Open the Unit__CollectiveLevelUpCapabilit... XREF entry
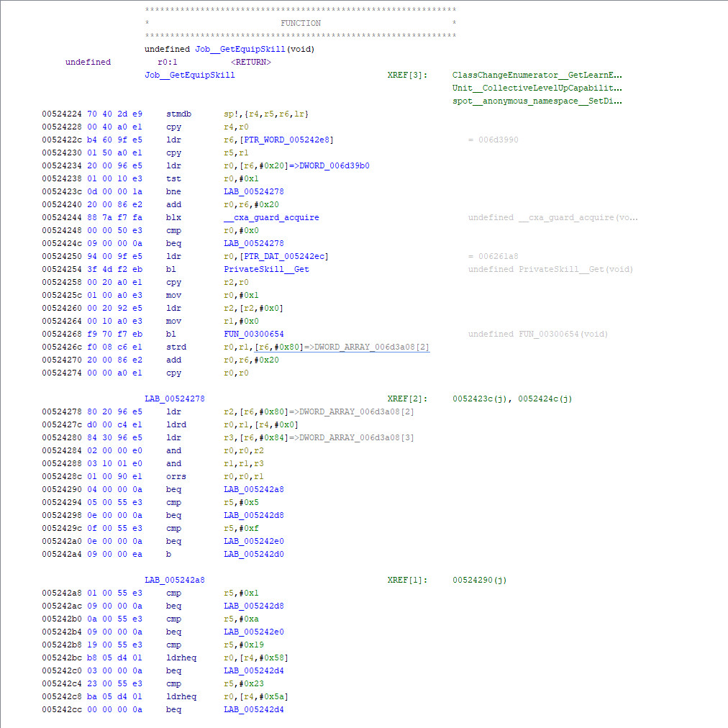728x728 pixels. (x=537, y=88)
